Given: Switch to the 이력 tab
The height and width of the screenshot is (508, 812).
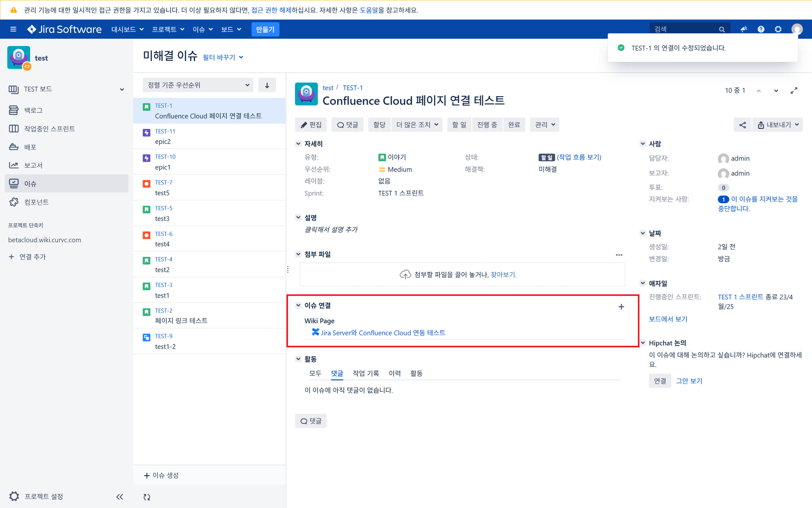Looking at the screenshot, I should point(395,373).
